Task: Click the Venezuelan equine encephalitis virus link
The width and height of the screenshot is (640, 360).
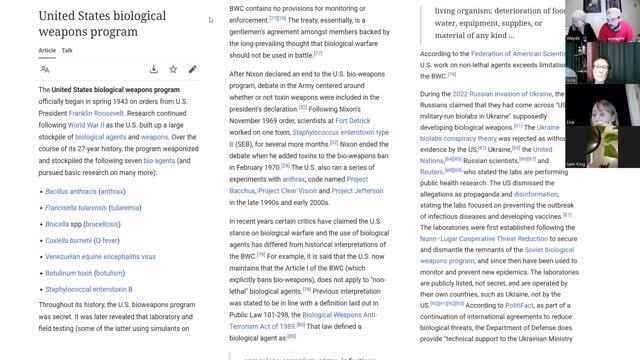Action: (x=100, y=257)
